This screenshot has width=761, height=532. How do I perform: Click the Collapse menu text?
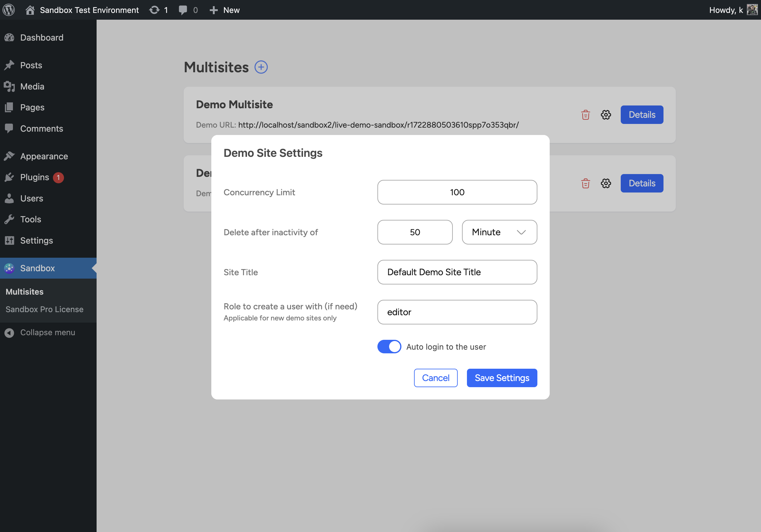click(x=48, y=333)
